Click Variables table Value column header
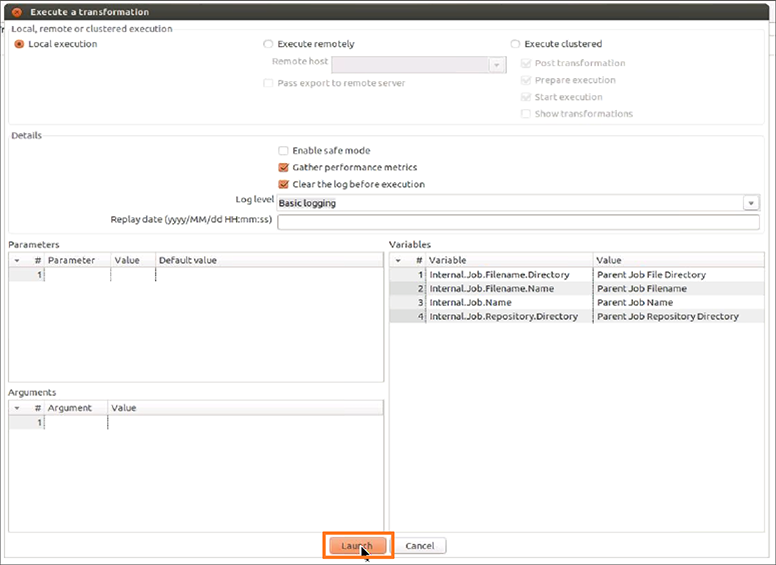776x565 pixels. pyautogui.click(x=679, y=260)
